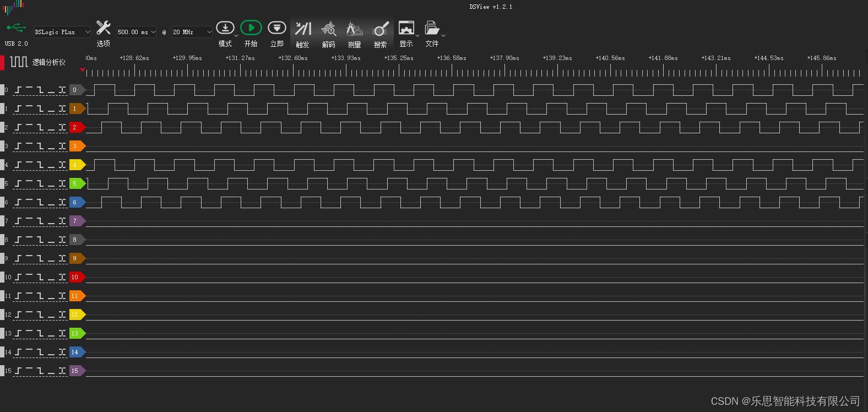This screenshot has height=412, width=868.
Task: Click the channel 6 square waveform trace
Action: pyautogui.click(x=475, y=202)
